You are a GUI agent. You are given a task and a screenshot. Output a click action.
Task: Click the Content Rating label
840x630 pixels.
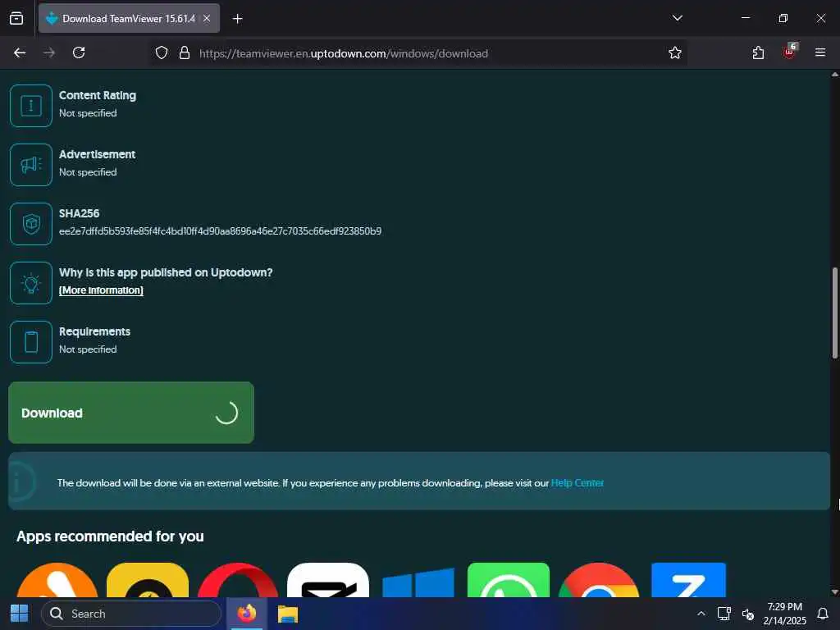coord(98,95)
